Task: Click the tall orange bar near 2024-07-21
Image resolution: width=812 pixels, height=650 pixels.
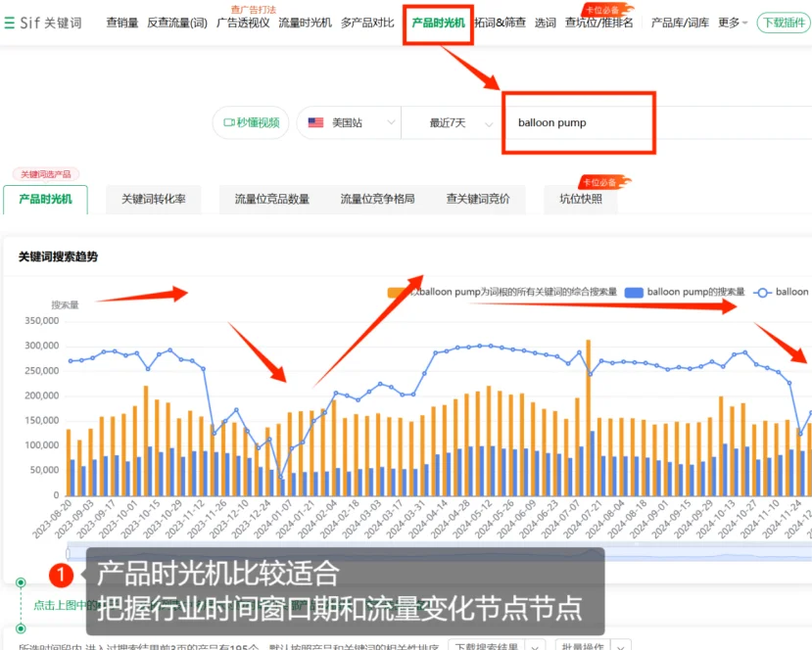Action: [x=589, y=418]
